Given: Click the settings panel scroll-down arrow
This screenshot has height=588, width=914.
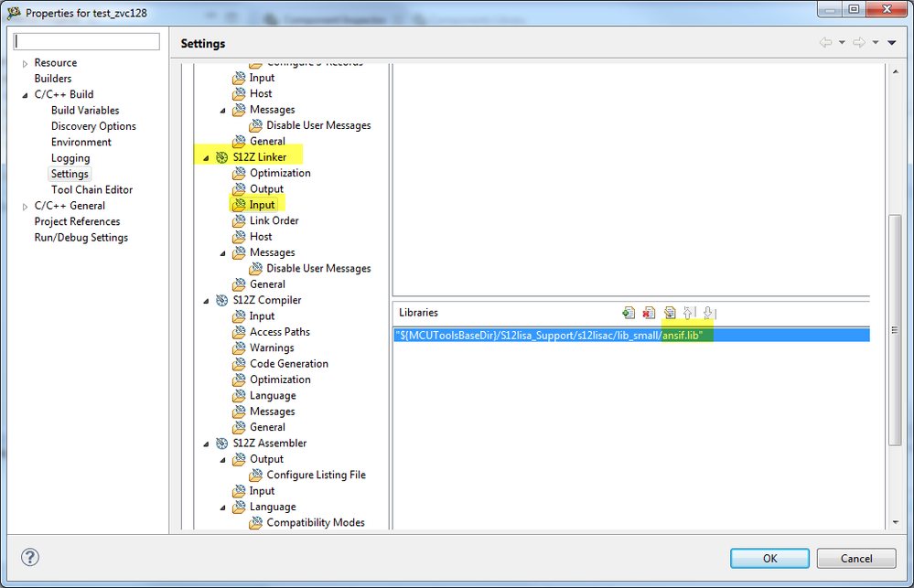Looking at the screenshot, I should coord(896,522).
